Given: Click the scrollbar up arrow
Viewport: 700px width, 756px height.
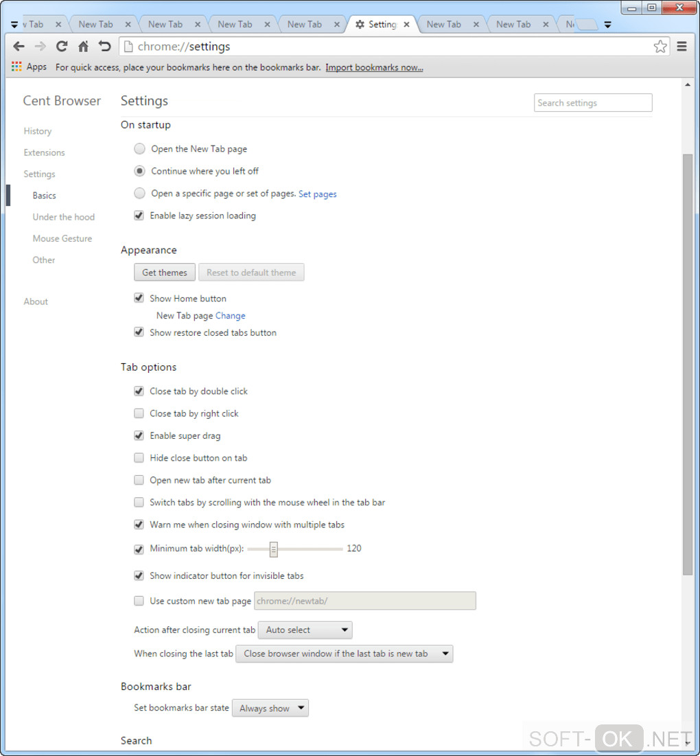Looking at the screenshot, I should click(x=688, y=85).
